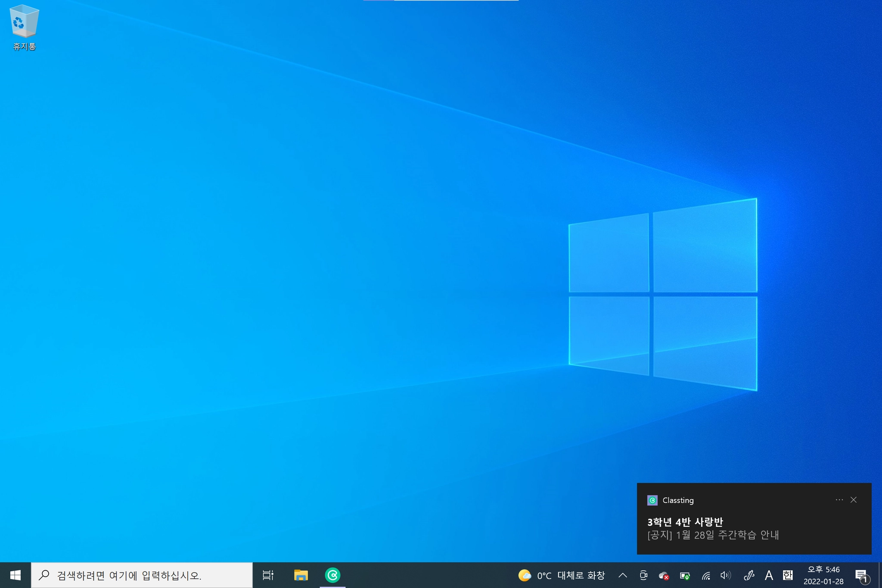The height and width of the screenshot is (588, 882).
Task: Open the Classting app taskbar icon
Action: click(x=332, y=575)
